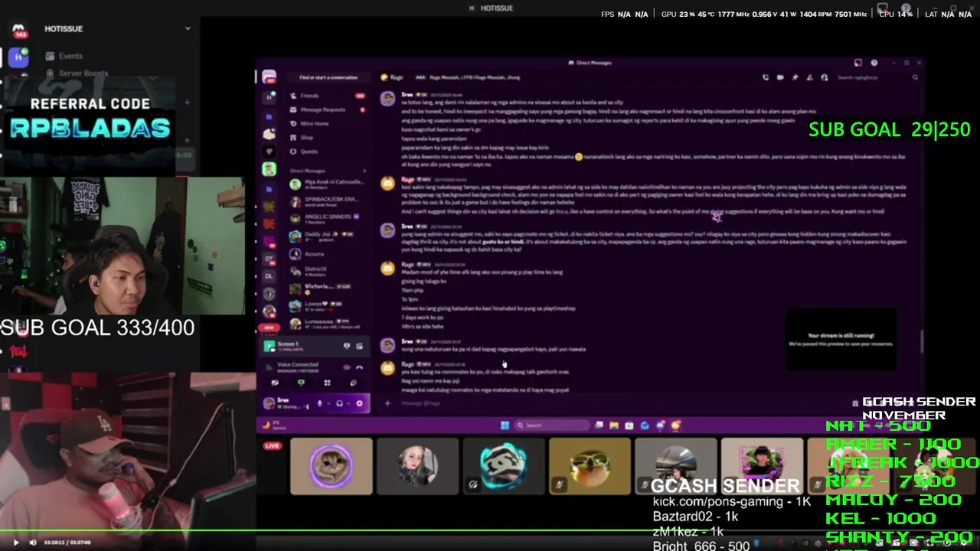This screenshot has height=551, width=980.
Task: Click Windows taskbar Search box
Action: coord(551,425)
